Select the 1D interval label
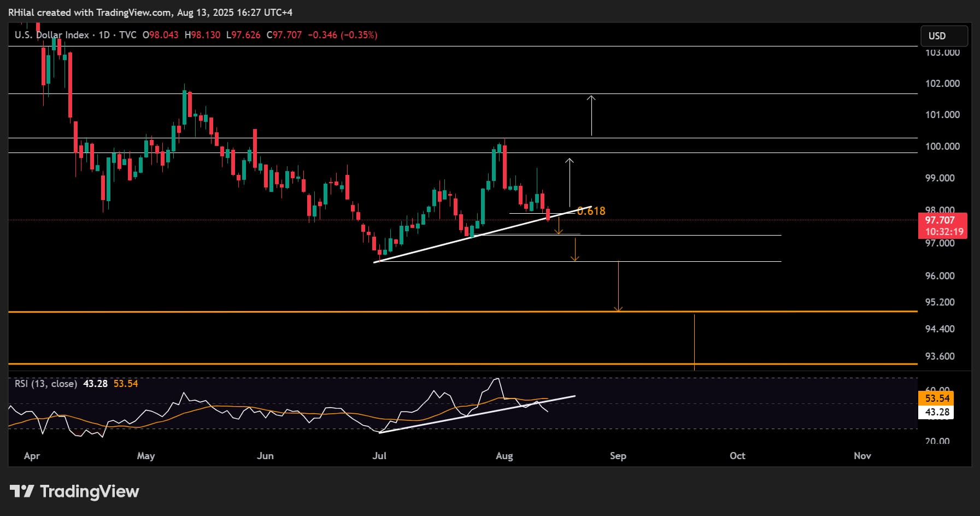This screenshot has width=980, height=516. [104, 35]
